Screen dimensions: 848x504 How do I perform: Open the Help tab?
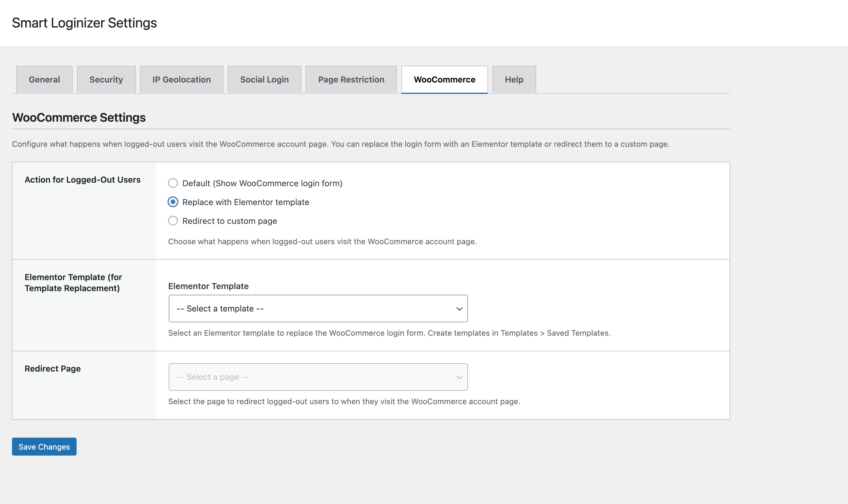coord(514,80)
